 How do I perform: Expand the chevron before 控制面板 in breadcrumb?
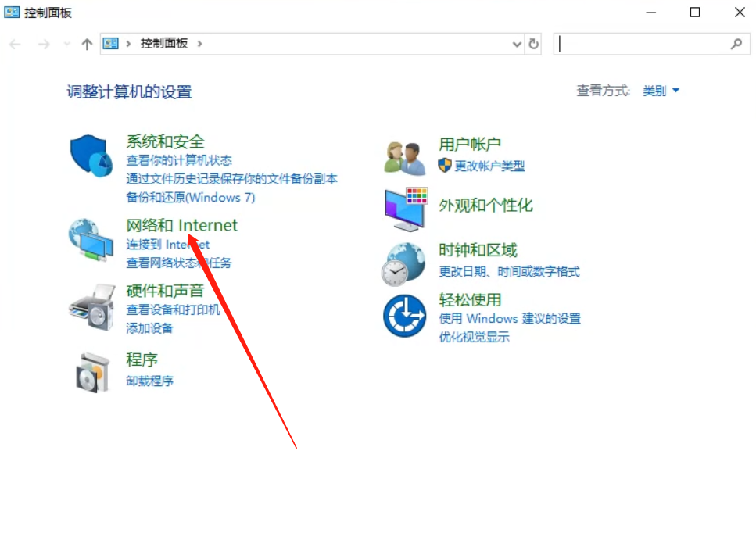pos(128,44)
